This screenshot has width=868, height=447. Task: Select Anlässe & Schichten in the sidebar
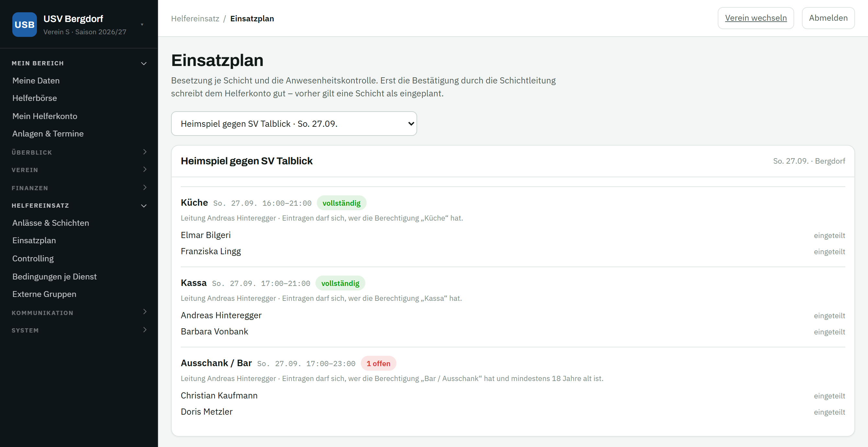(51, 223)
